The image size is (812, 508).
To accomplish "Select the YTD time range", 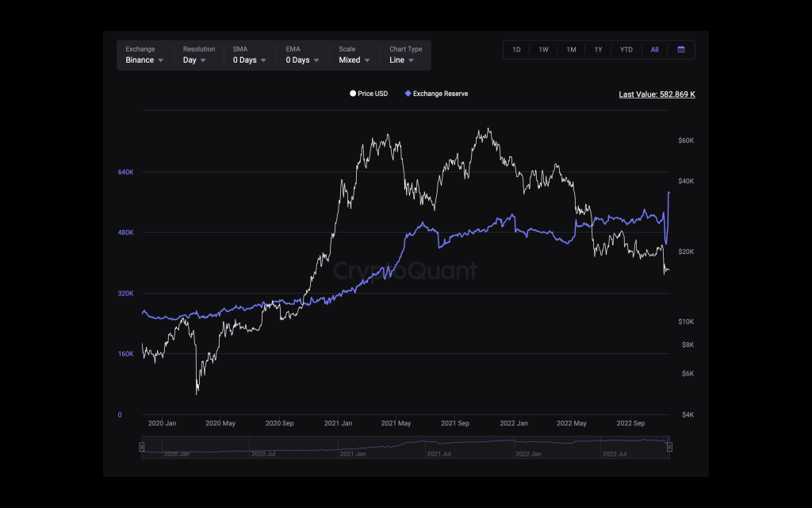I will (x=626, y=49).
